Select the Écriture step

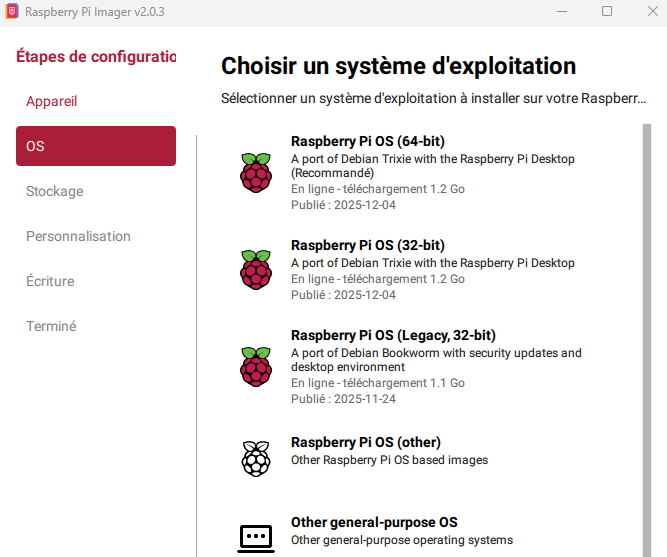pos(50,281)
